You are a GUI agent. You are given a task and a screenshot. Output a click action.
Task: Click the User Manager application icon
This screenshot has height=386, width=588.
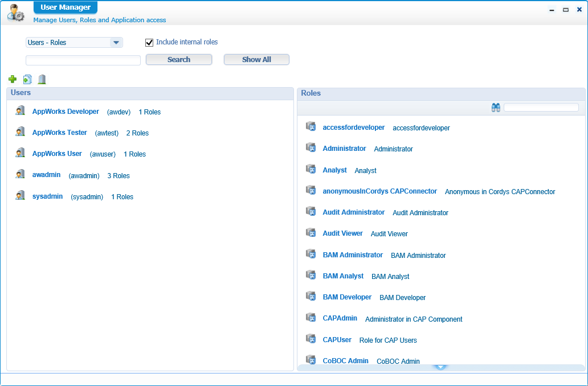16,13
